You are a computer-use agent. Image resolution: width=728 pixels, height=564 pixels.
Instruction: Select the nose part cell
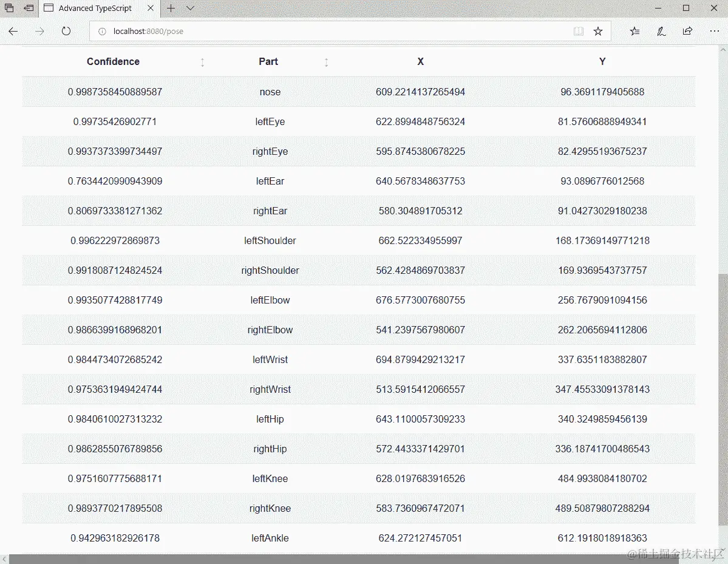pyautogui.click(x=270, y=92)
